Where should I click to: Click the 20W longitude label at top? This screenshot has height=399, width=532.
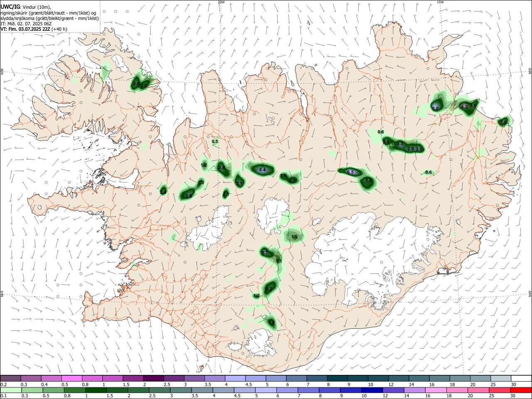[x=222, y=2]
